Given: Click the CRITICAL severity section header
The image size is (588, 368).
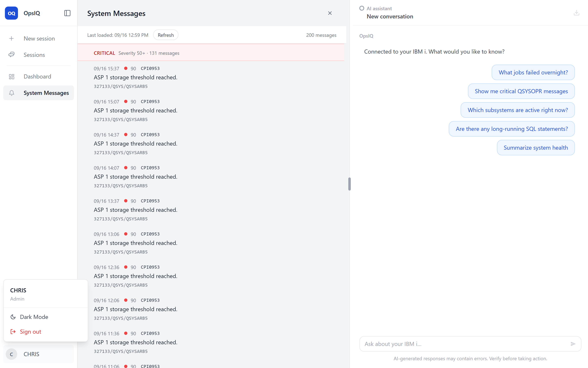Looking at the screenshot, I should (211, 53).
